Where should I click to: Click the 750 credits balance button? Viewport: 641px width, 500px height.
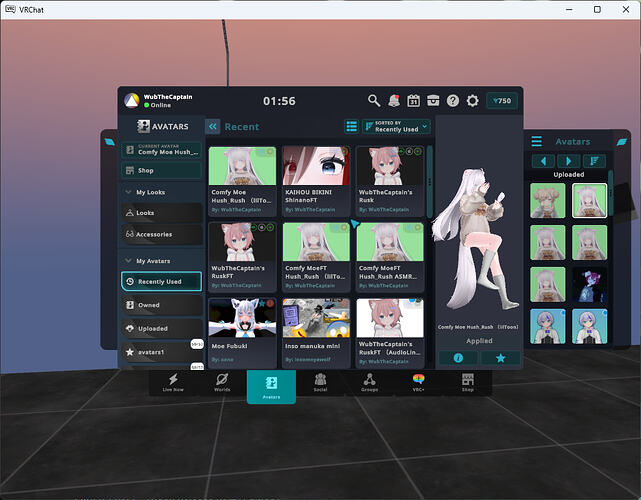tap(502, 101)
